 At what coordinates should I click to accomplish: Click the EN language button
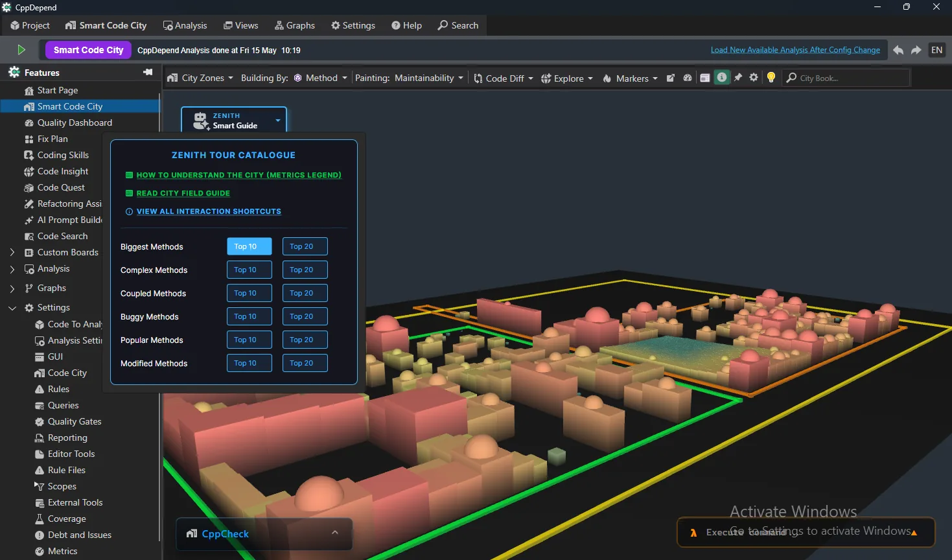coord(937,50)
